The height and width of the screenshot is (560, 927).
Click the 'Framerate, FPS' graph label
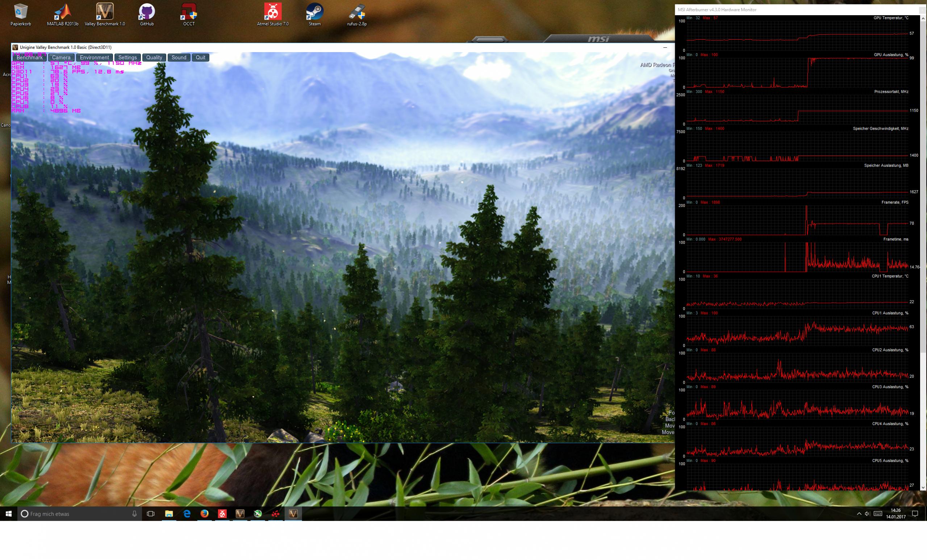click(x=895, y=203)
